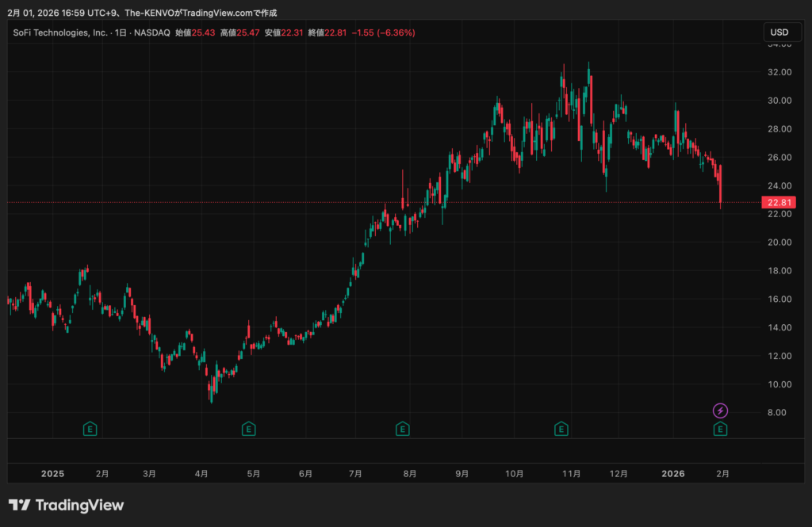Click the SoFi Technologies, Inc. symbol title

coord(59,32)
